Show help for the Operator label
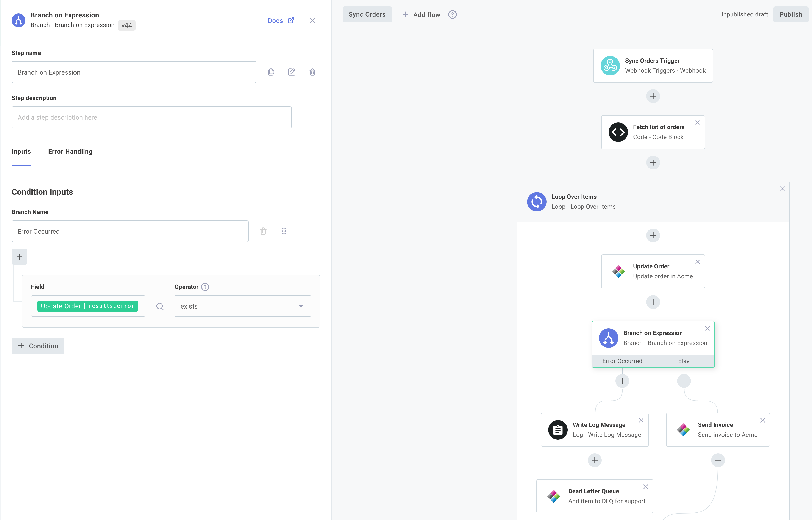The image size is (812, 520). tap(205, 287)
